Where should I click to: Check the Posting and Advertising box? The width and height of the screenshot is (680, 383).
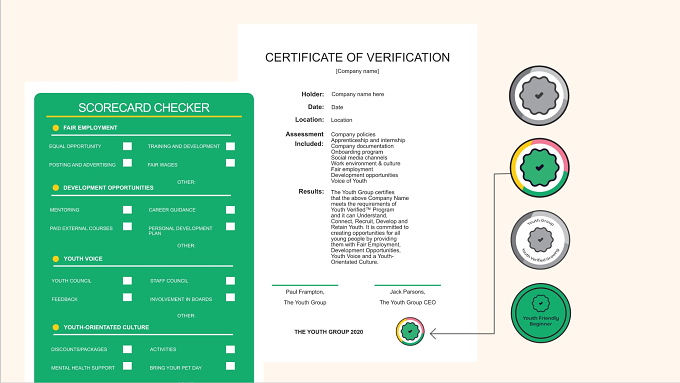127,163
